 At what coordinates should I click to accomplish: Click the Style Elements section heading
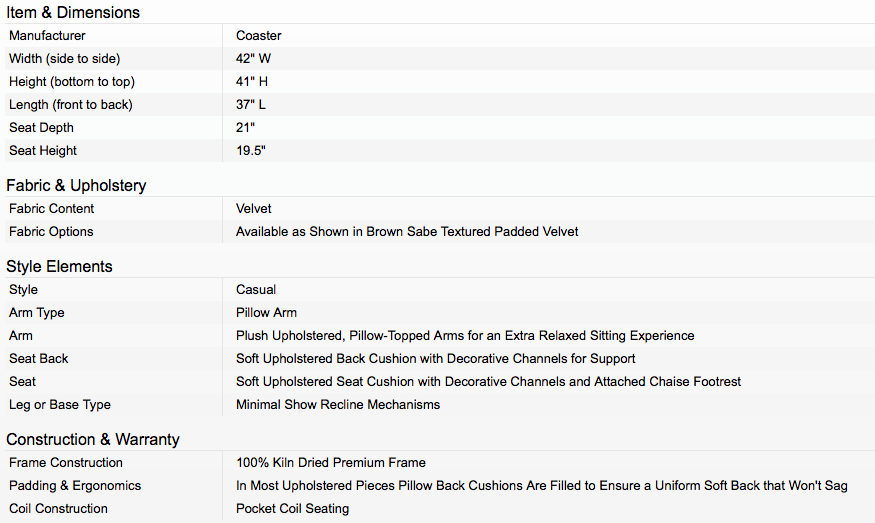59,266
